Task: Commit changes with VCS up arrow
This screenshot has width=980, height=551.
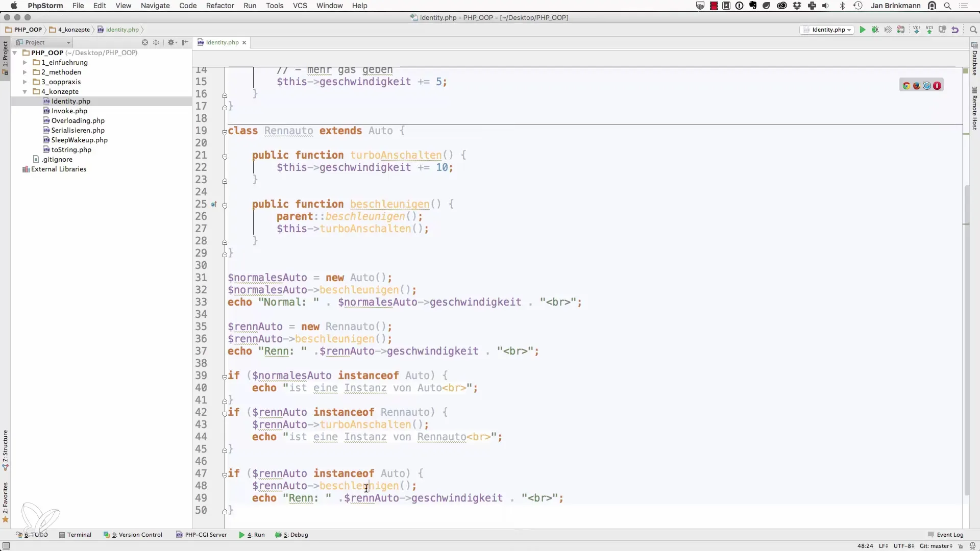Action: click(929, 30)
